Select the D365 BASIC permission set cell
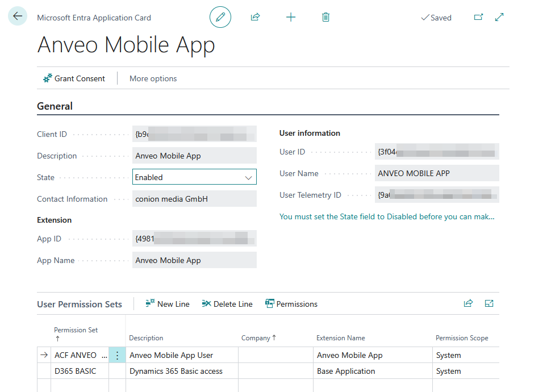 [x=80, y=371]
